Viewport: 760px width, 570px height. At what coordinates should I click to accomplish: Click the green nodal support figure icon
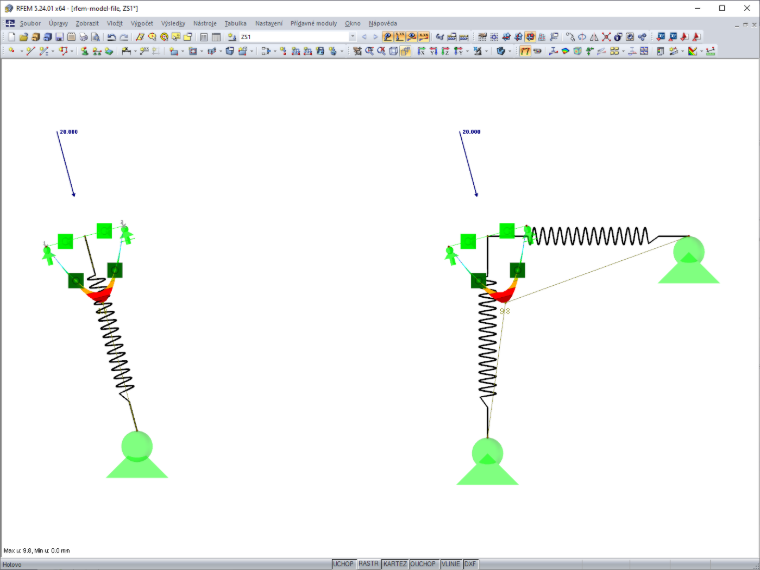tap(84, 51)
